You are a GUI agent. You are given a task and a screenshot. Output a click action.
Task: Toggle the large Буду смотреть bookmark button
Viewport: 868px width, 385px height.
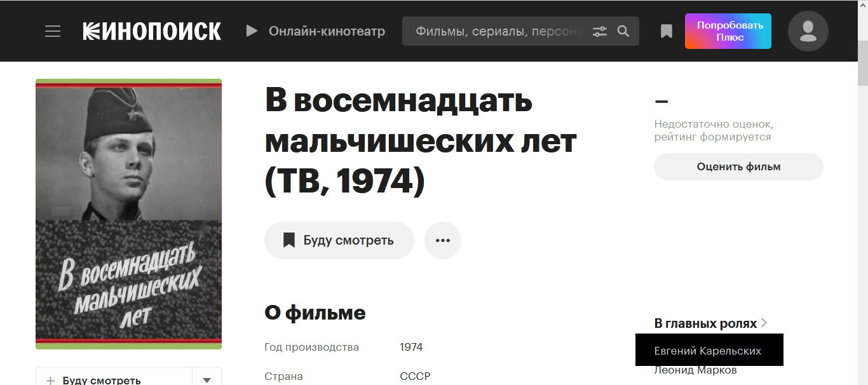coord(339,240)
